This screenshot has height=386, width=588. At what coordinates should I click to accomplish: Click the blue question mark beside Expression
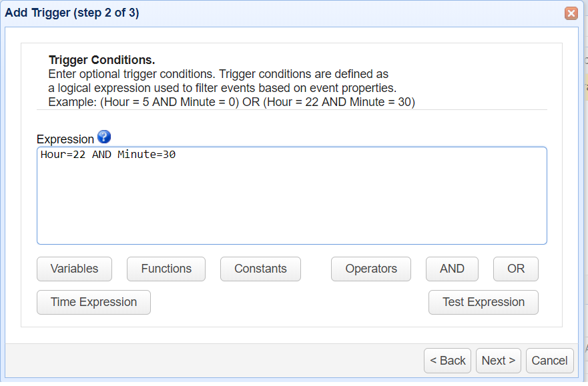pos(105,138)
